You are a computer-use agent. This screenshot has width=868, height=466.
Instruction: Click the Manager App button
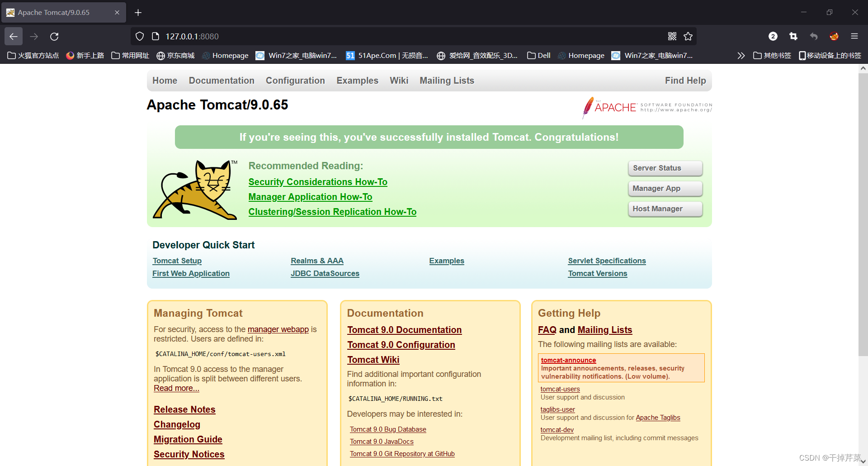(x=665, y=189)
